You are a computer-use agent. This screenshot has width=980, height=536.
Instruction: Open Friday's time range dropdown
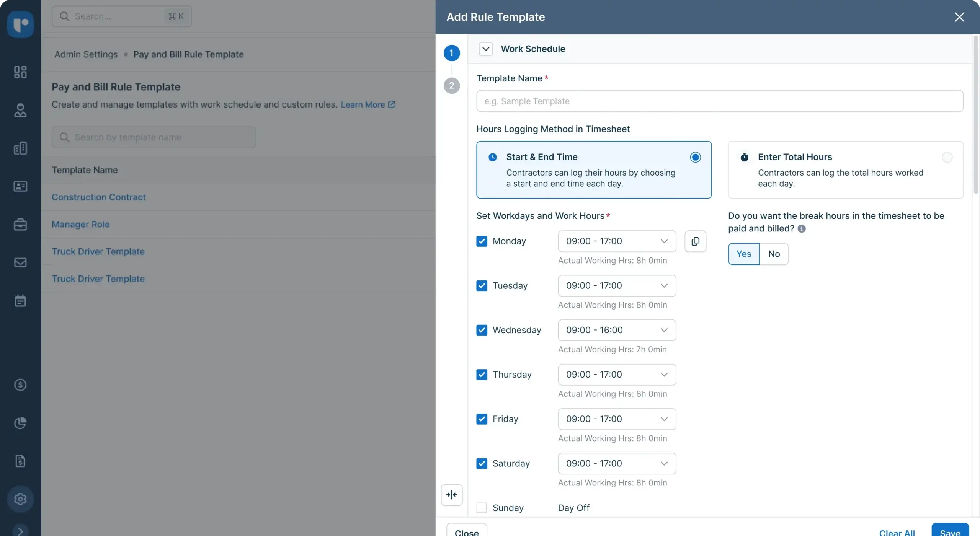[616, 419]
